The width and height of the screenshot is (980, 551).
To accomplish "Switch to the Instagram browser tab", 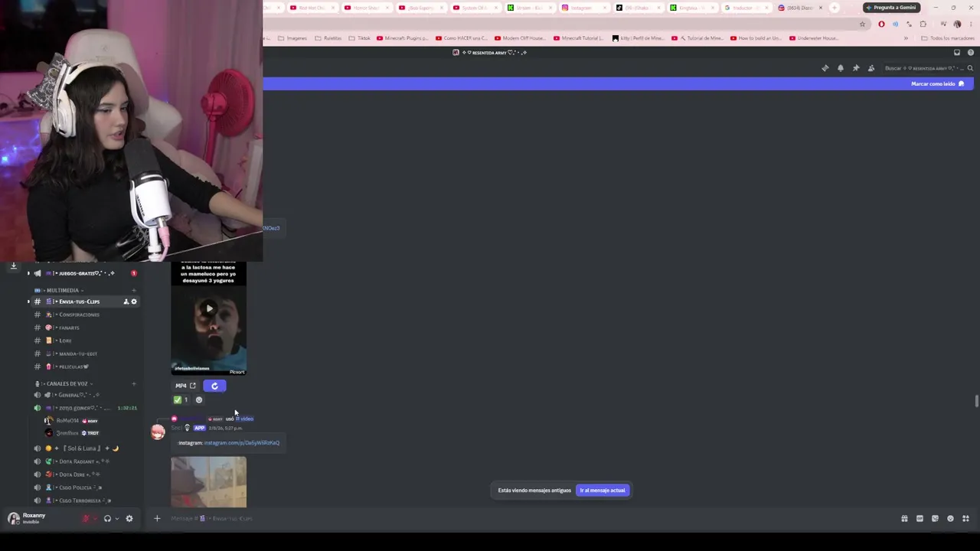I will (x=582, y=8).
